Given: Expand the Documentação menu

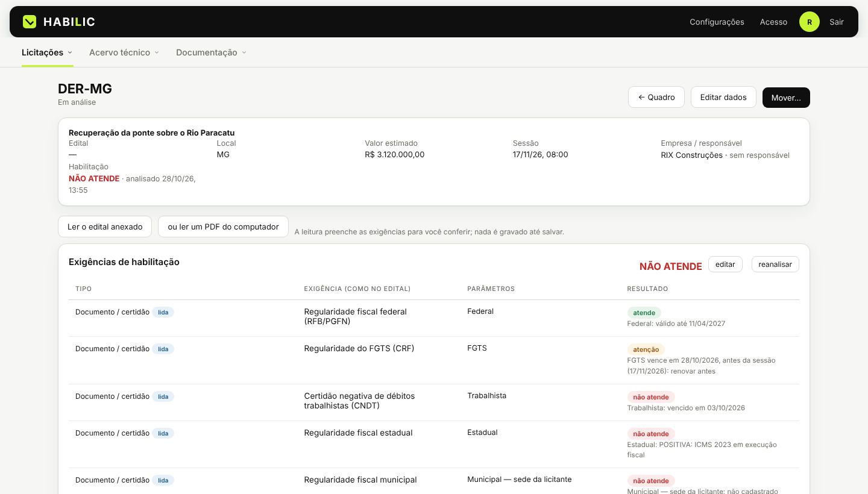Looking at the screenshot, I should (211, 52).
